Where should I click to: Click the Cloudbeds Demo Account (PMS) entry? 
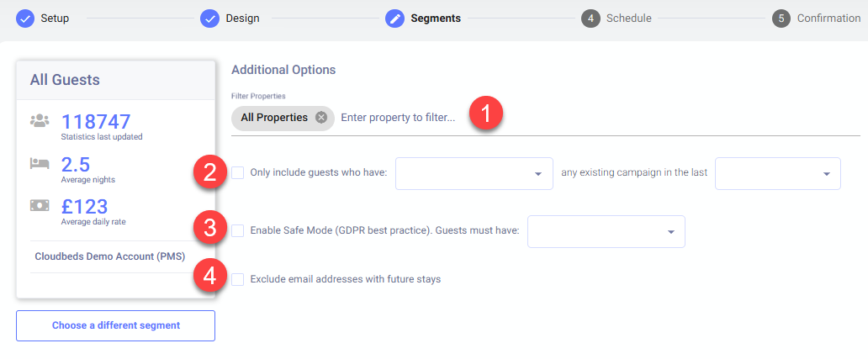coord(109,256)
